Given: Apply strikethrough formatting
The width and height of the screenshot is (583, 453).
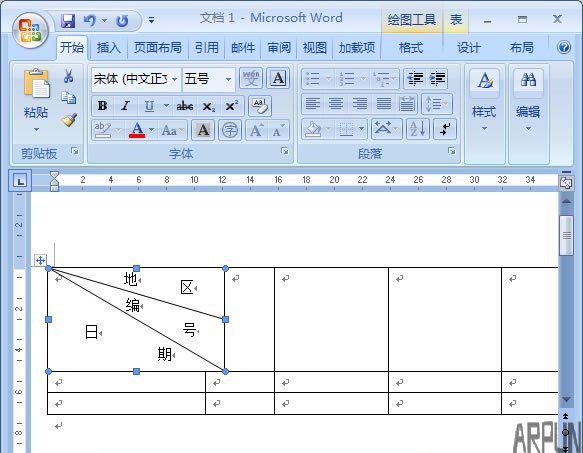Looking at the screenshot, I should click(185, 106).
